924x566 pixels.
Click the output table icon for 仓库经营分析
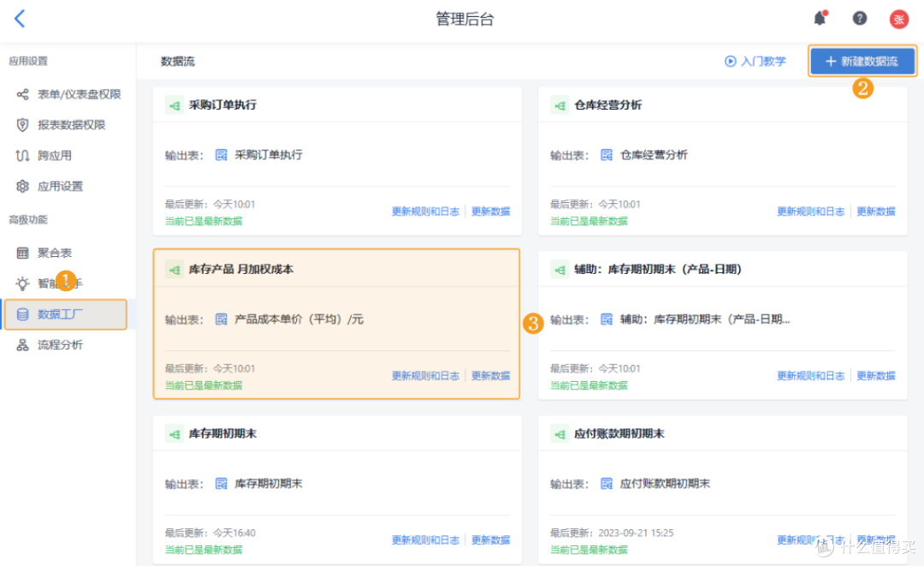click(x=607, y=155)
